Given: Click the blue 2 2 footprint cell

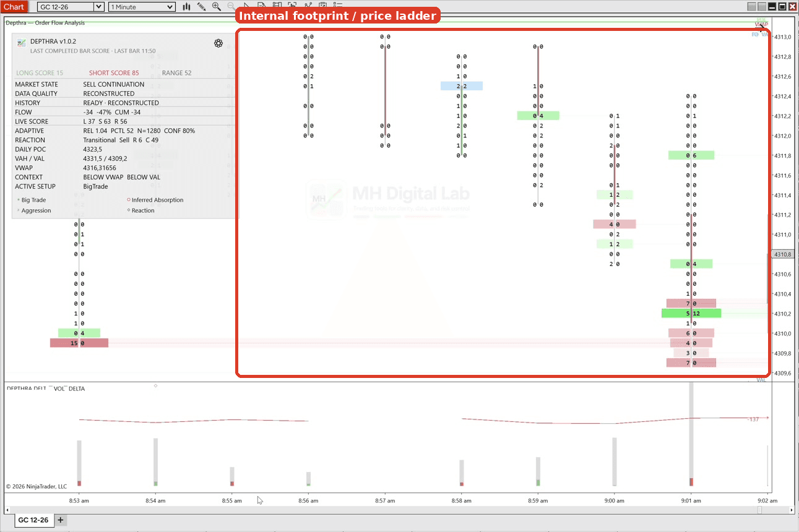Looking at the screenshot, I should tap(462, 86).
